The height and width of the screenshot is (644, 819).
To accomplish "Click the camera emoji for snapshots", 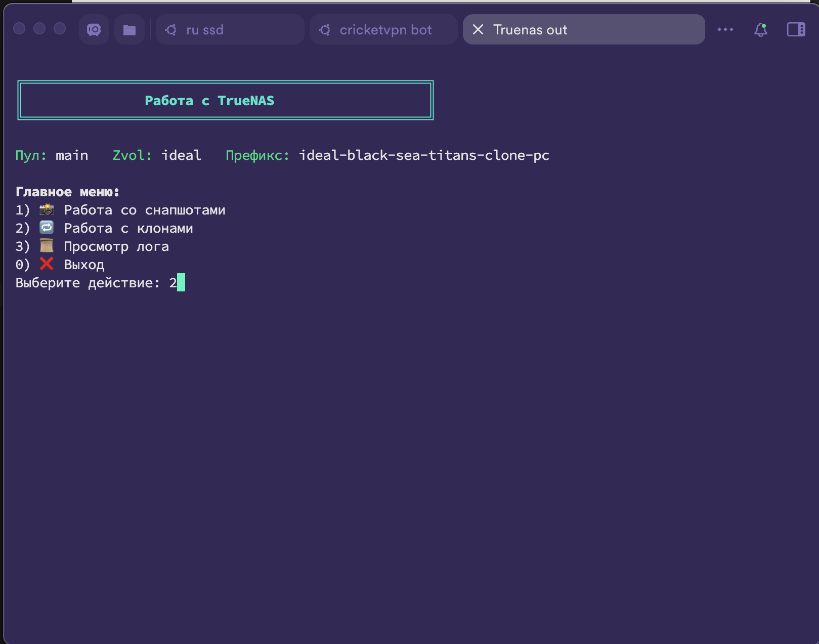I will 47,209.
